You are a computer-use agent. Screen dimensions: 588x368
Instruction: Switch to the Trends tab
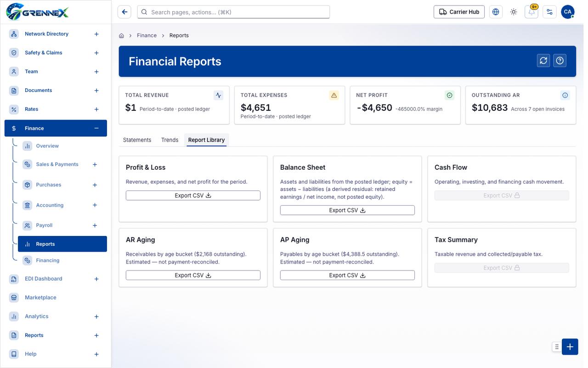click(170, 140)
